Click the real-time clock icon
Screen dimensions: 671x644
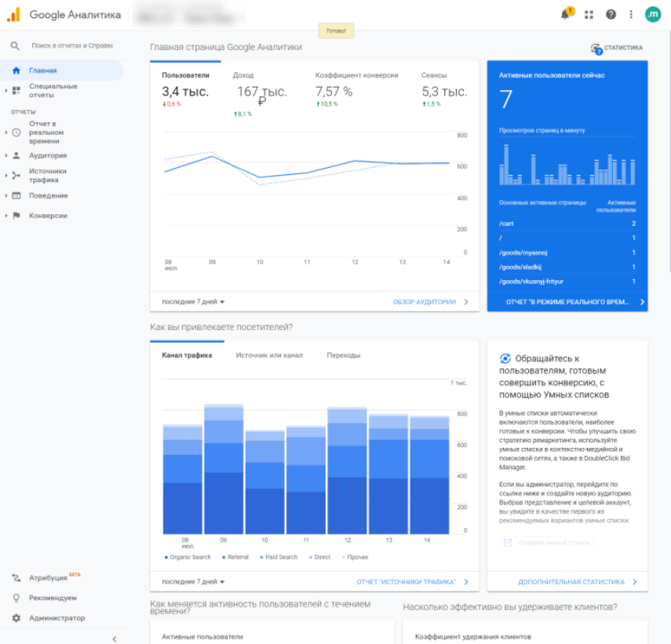[x=16, y=132]
